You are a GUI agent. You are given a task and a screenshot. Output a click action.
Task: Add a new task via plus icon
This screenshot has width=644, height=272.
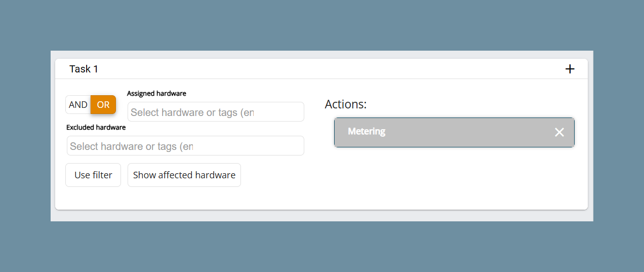[x=570, y=69]
